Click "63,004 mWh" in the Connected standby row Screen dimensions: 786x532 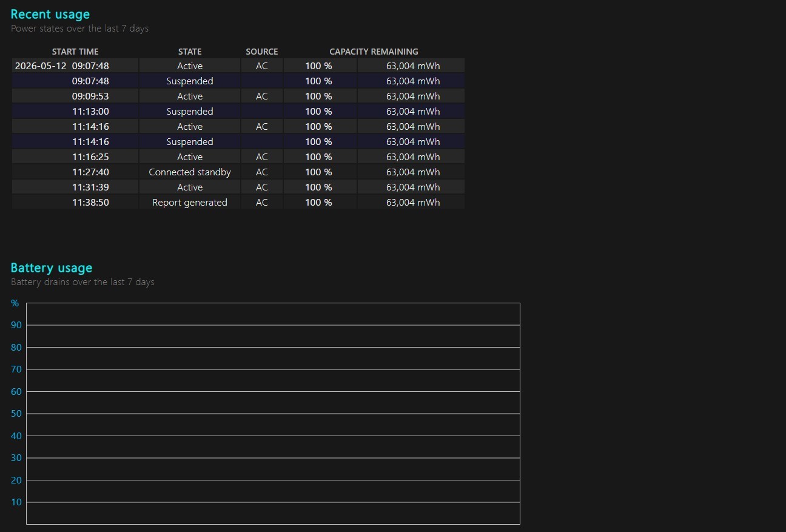(x=413, y=172)
